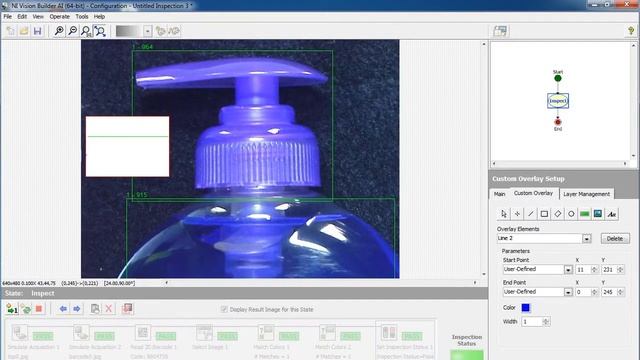Open the Tools menu
640x360 pixels.
coord(82,17)
